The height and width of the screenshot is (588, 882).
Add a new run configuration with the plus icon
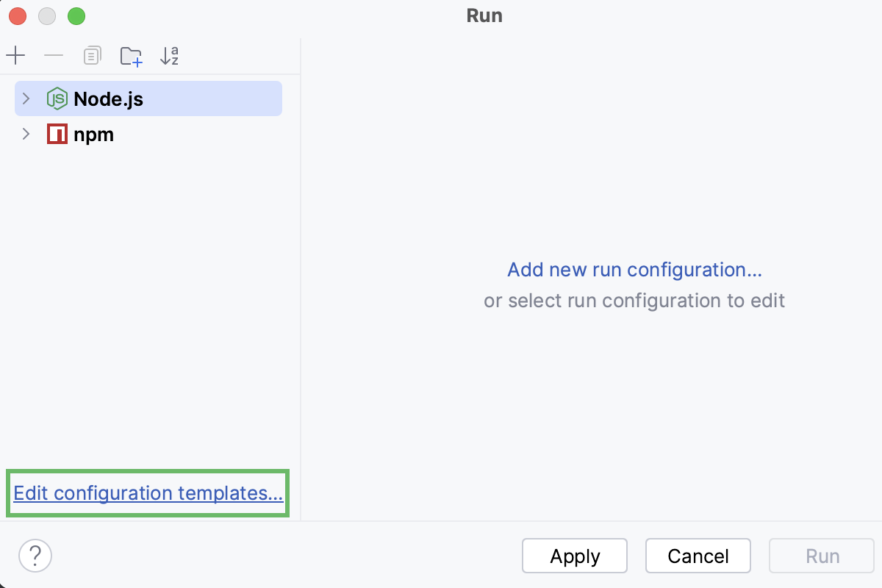(15, 55)
